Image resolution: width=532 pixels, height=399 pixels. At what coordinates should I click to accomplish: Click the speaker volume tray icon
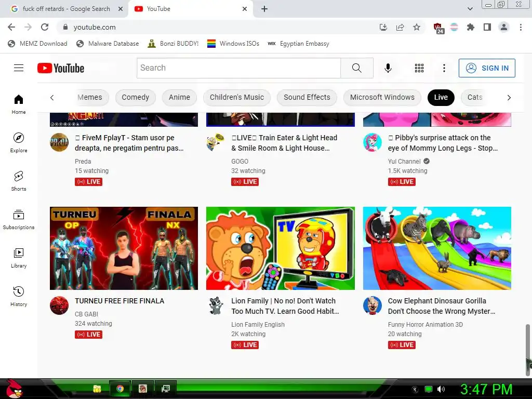441,389
